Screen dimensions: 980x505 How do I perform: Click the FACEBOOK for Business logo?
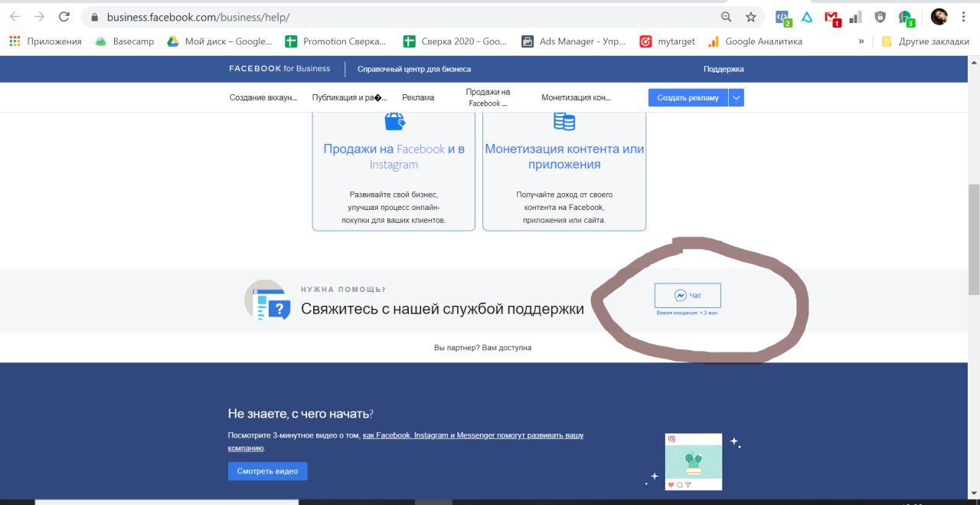tap(279, 69)
